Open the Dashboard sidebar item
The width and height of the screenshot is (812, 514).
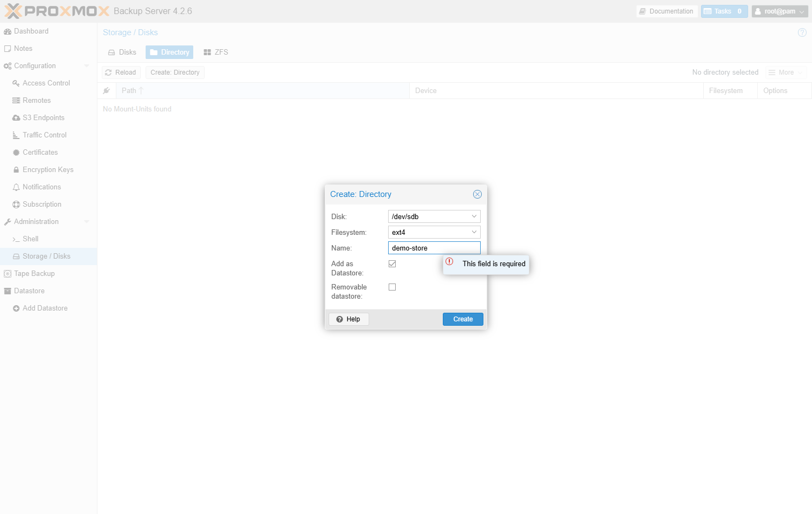[x=48, y=31]
